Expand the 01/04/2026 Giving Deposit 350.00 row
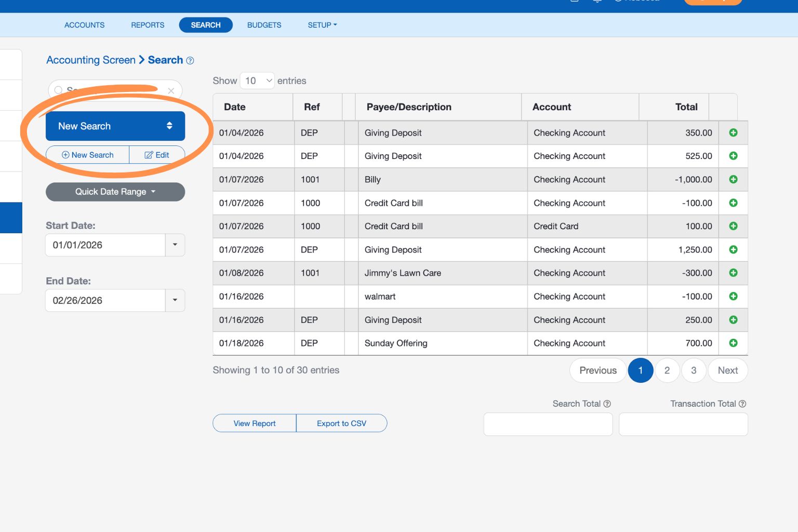This screenshot has width=798, height=532. [x=733, y=132]
